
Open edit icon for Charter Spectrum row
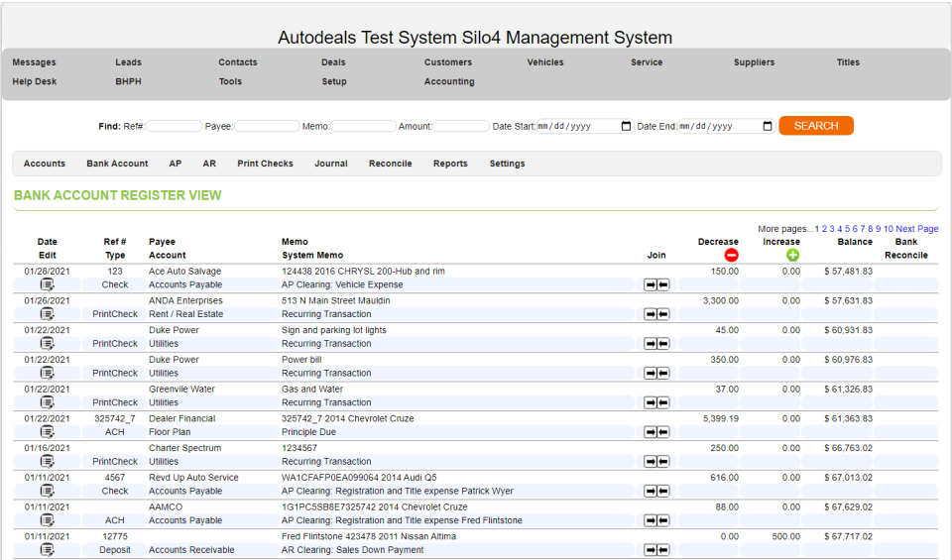tap(47, 461)
